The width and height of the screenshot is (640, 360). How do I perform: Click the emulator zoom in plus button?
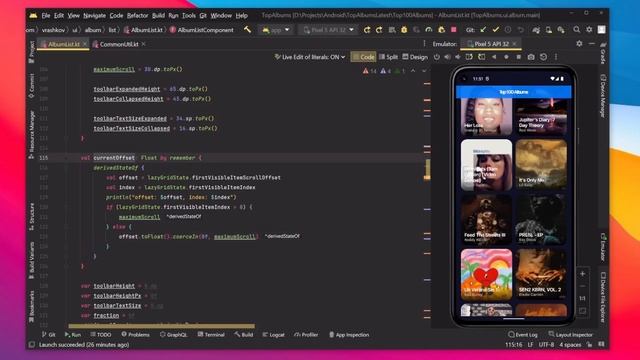(582, 273)
